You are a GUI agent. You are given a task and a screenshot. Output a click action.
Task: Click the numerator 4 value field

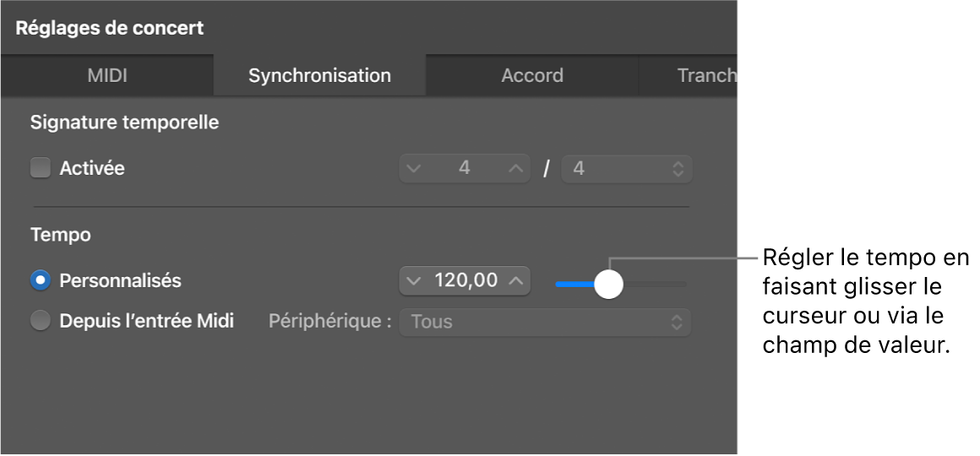tap(464, 169)
